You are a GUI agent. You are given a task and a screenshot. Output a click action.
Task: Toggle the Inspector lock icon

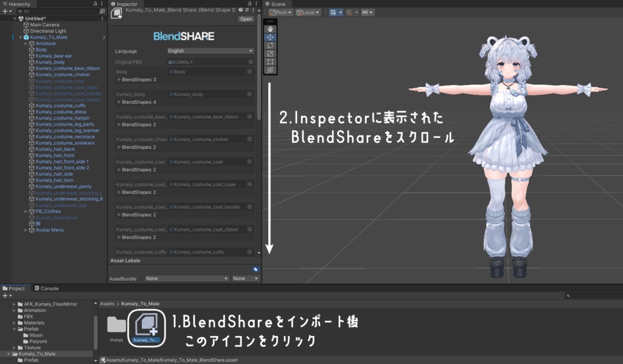(x=249, y=4)
